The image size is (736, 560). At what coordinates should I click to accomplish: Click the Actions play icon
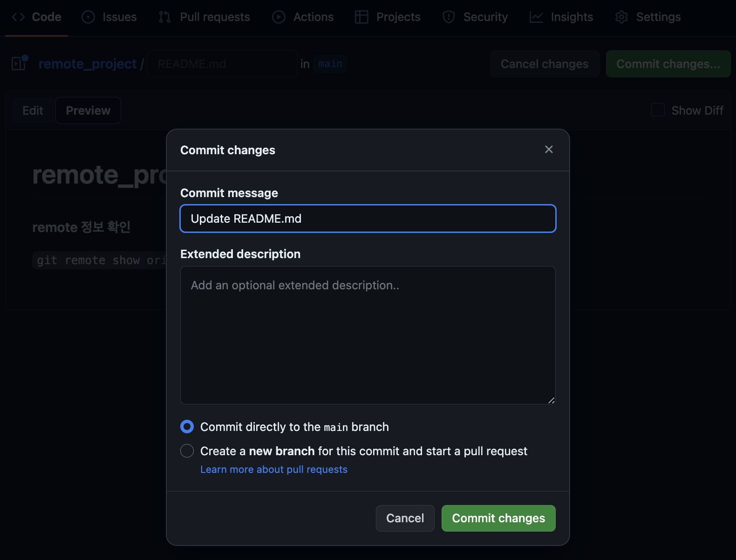click(279, 17)
